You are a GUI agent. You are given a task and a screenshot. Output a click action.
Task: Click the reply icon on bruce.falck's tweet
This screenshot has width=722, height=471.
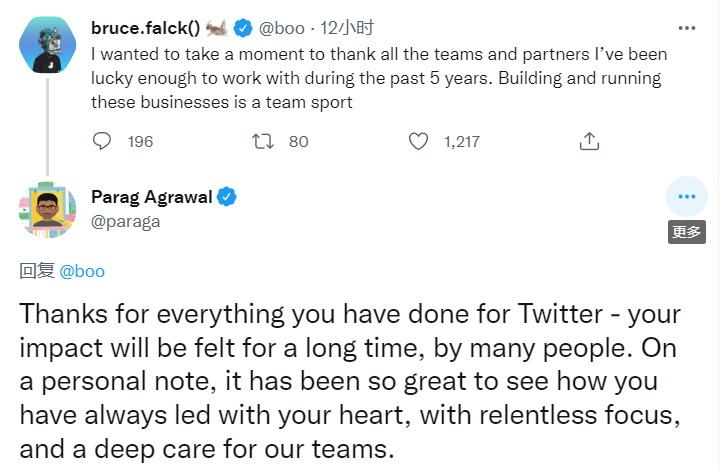[102, 142]
